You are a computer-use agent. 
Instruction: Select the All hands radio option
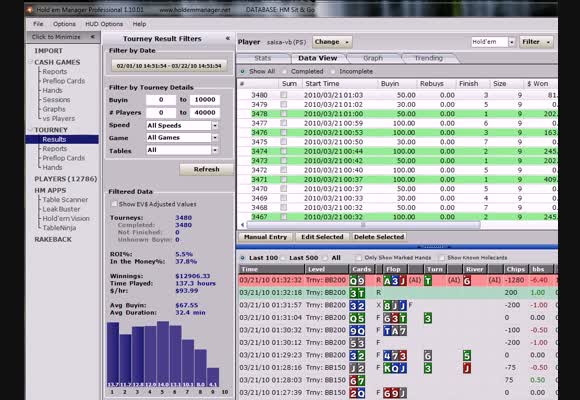coord(326,258)
